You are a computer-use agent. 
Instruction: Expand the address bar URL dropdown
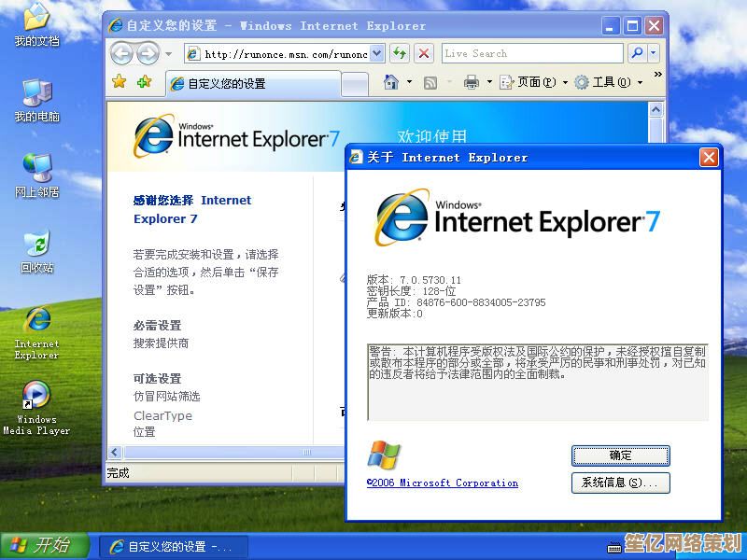[x=377, y=53]
